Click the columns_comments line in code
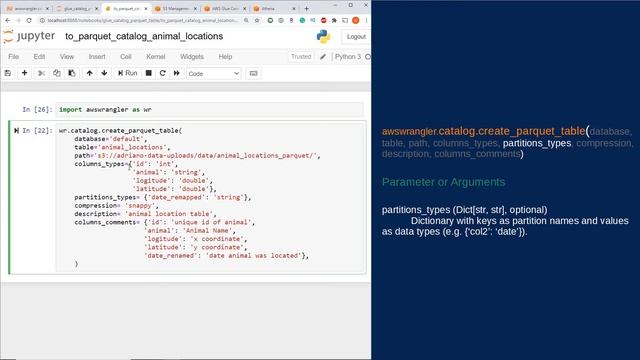Viewport: 640px width, 360px height. 164,222
